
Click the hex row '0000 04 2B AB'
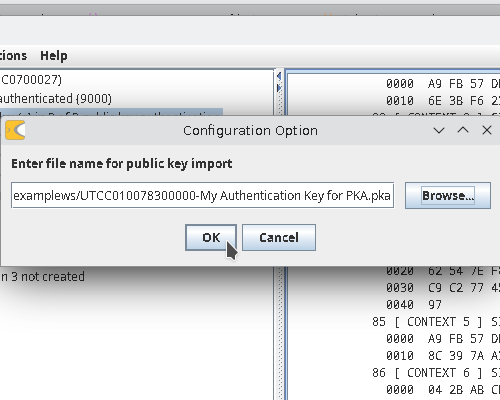(443, 390)
